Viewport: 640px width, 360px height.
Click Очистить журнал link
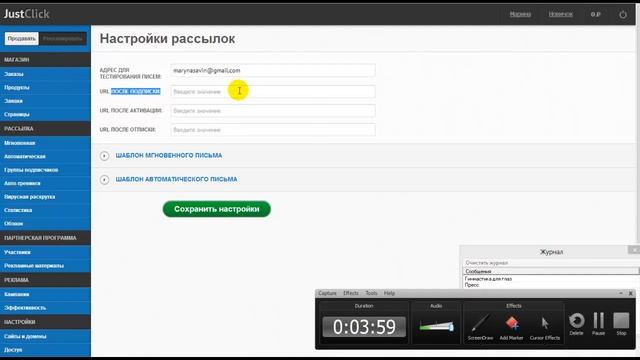point(487,263)
